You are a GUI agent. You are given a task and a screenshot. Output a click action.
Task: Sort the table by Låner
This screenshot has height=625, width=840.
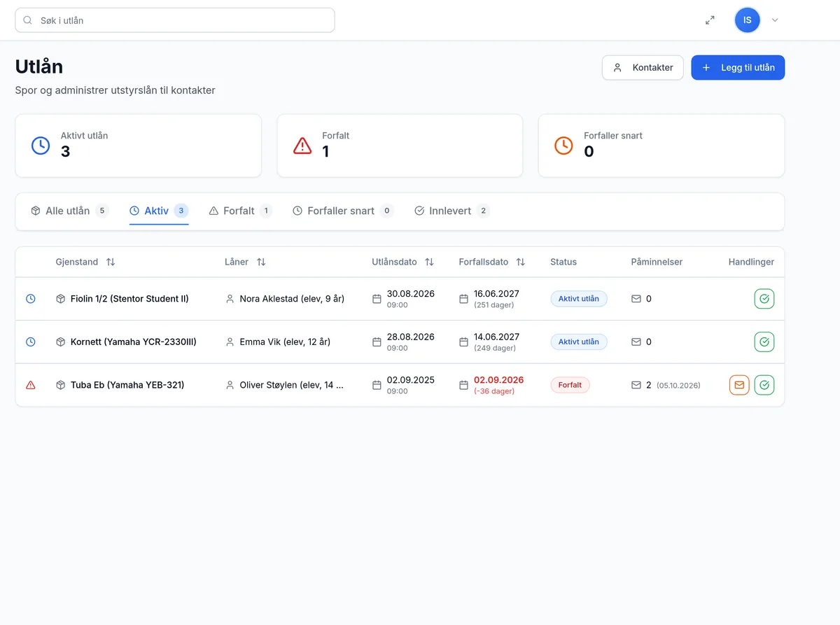(261, 262)
